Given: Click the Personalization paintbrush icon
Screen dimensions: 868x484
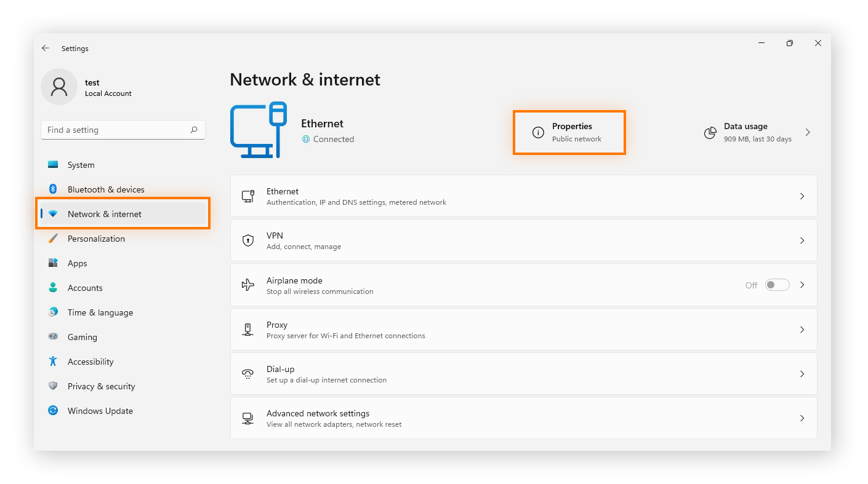Looking at the screenshot, I should tap(53, 239).
